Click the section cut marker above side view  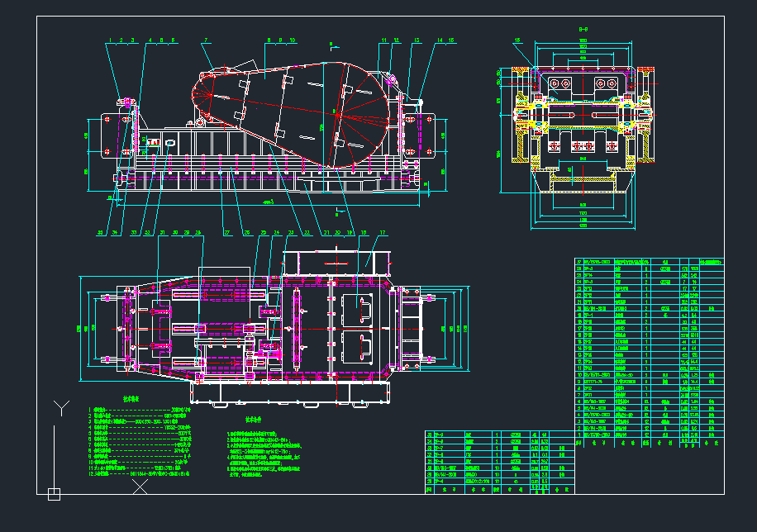click(x=331, y=44)
